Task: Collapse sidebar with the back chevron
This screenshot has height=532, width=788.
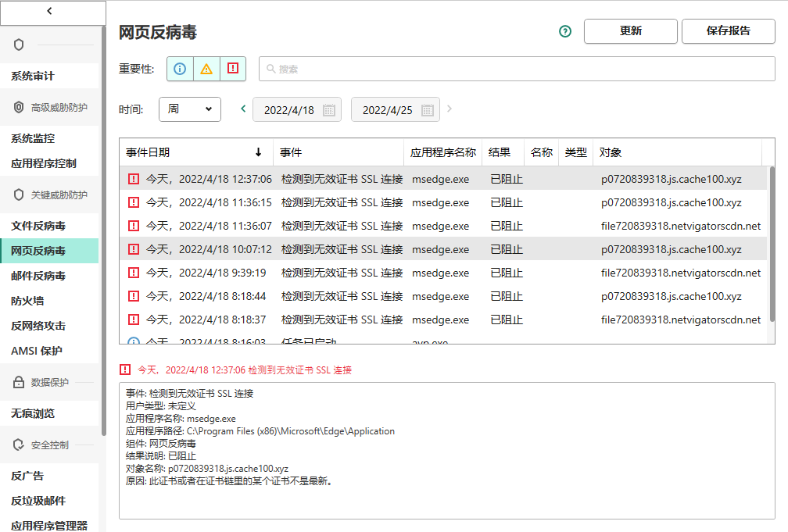Action: tap(50, 12)
